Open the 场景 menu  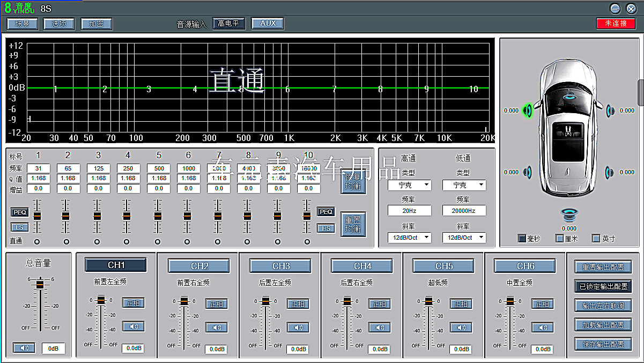click(22, 24)
